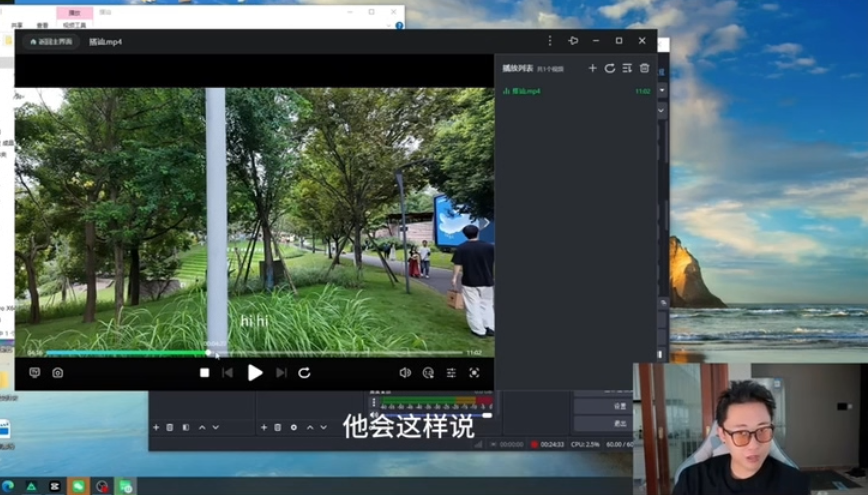Viewport: 868px width, 495px height.
Task: Clear the playlist with trash icon
Action: (644, 68)
